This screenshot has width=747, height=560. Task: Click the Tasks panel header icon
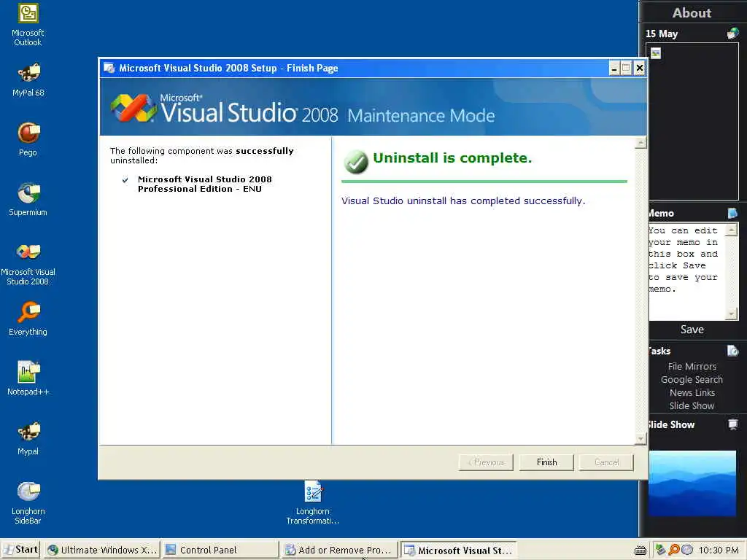[x=732, y=351]
